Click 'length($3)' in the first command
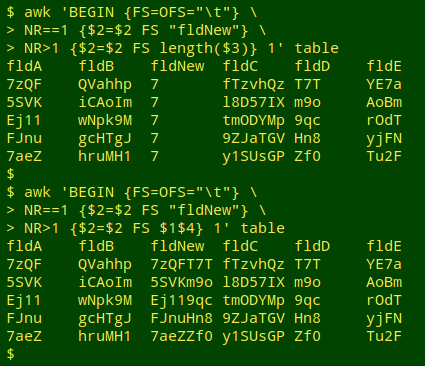The width and height of the screenshot is (425, 366). point(204,48)
